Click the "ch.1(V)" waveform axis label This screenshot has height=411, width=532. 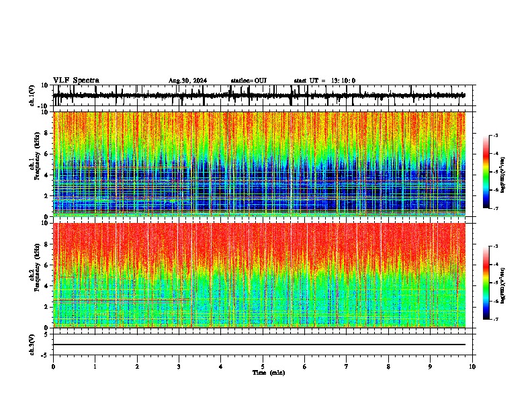coord(32,95)
